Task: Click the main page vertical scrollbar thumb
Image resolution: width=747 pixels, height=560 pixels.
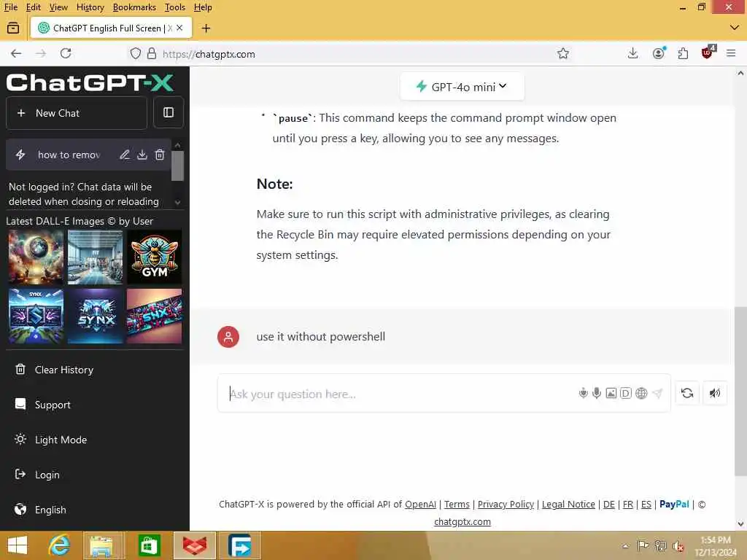Action: point(740,392)
